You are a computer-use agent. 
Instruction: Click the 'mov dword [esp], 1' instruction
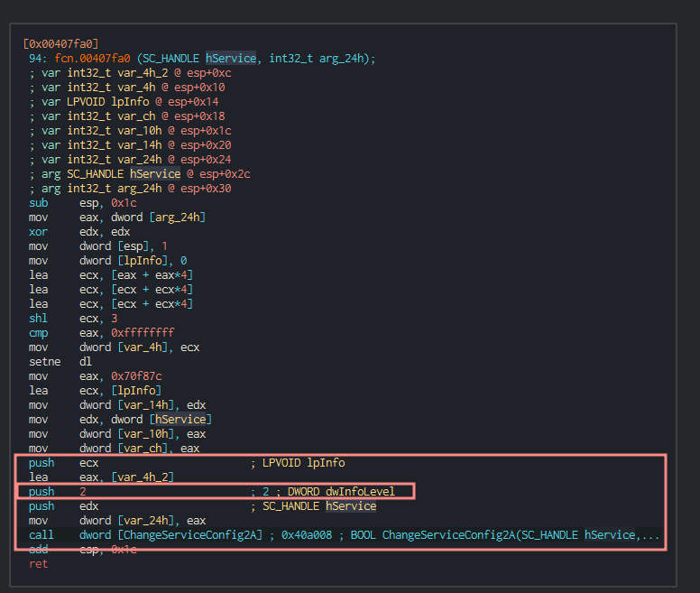pyautogui.click(x=97, y=246)
